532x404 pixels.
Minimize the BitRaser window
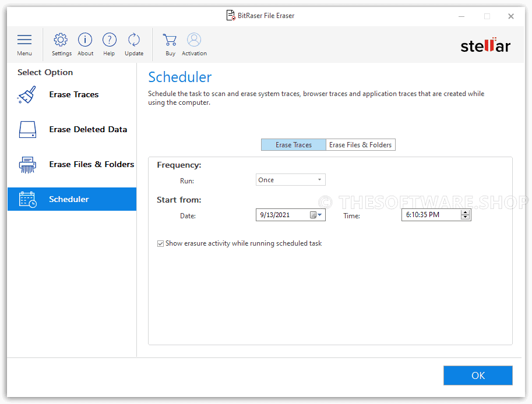(461, 16)
